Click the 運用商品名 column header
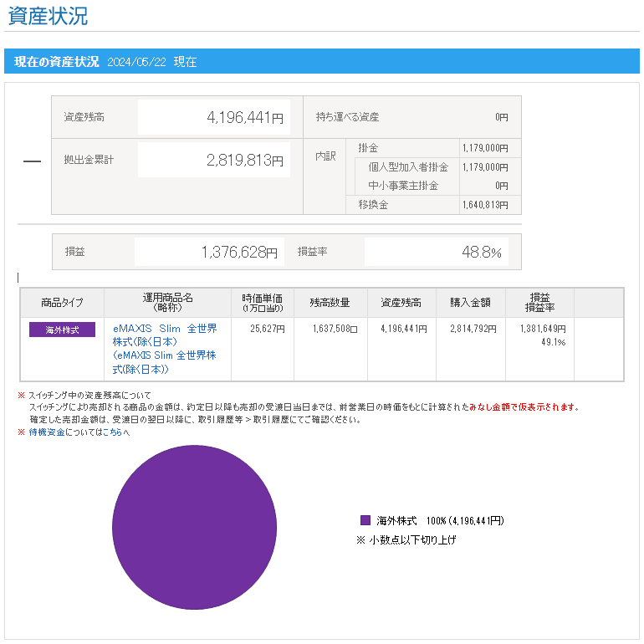The image size is (644, 644). pos(167,303)
